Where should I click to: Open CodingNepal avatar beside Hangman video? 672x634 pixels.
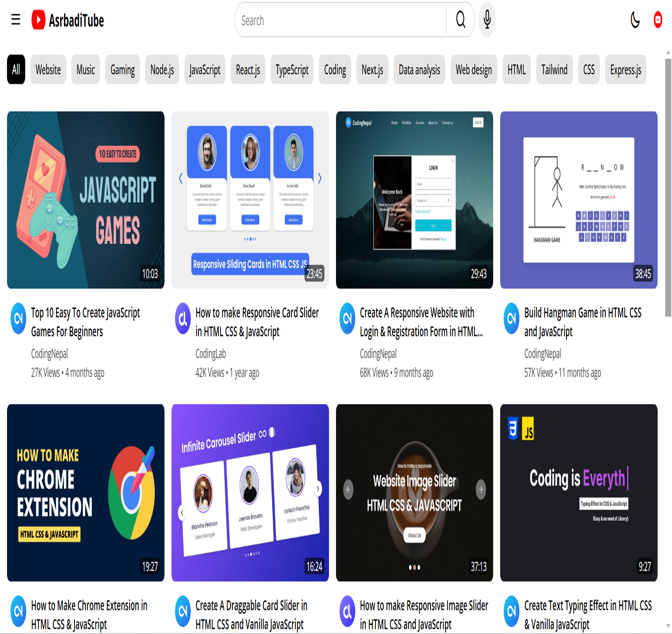pos(511,318)
